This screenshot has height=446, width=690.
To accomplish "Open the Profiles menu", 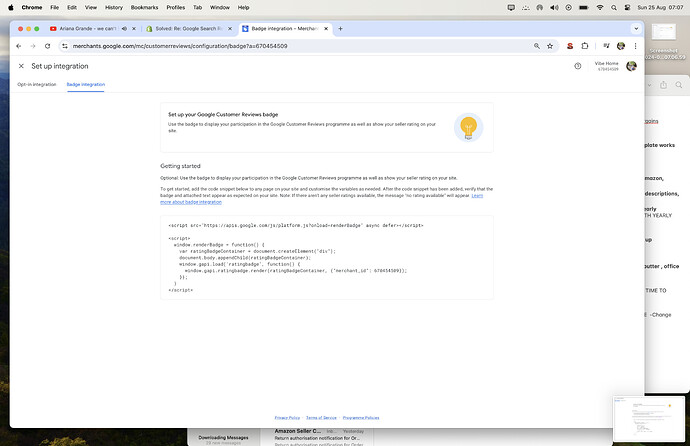I will click(176, 7).
